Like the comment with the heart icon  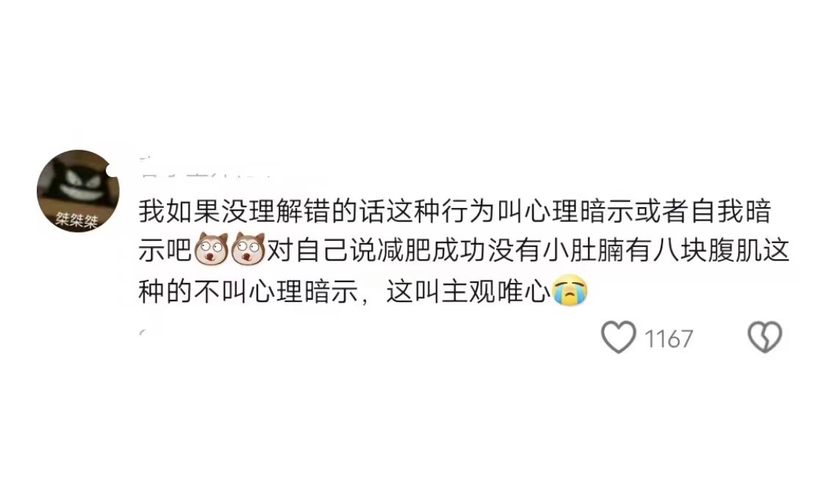619,337
